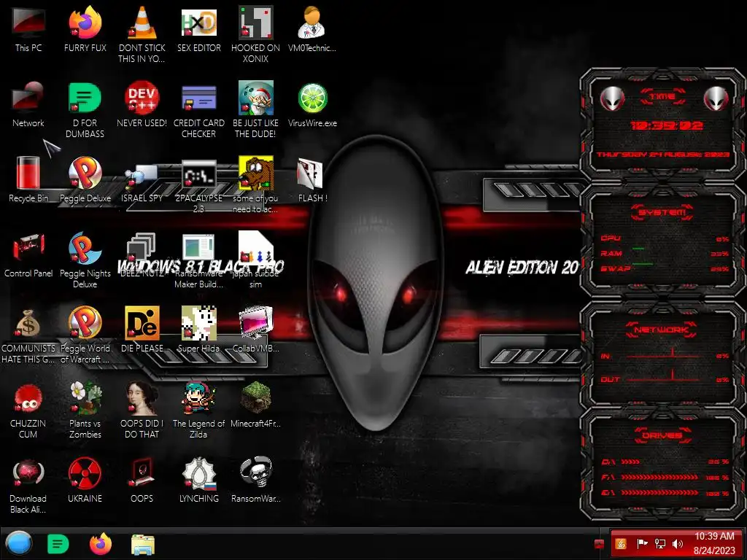Click the right alien head on the TIME gadget
747x560 pixels.
click(716, 98)
